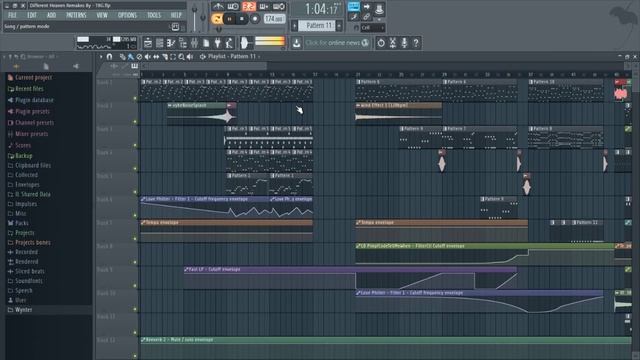Toggle blend recording overdub icon
The image size is (640, 360).
coord(264,7)
